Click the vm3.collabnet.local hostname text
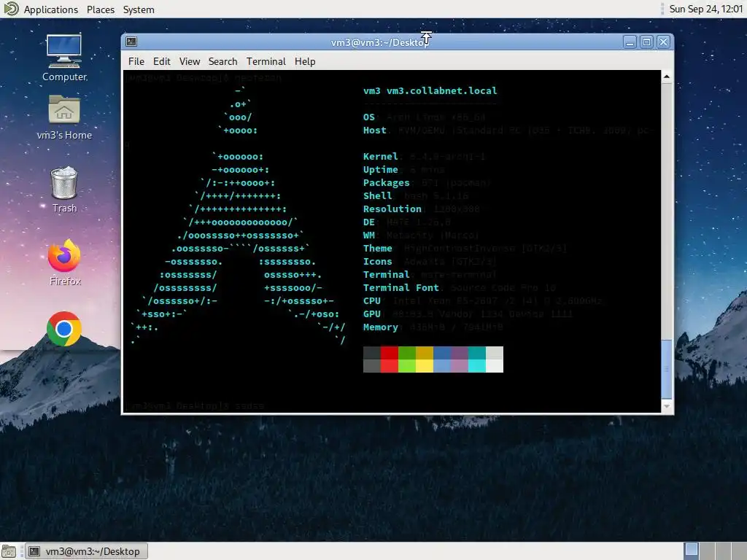 (x=441, y=90)
